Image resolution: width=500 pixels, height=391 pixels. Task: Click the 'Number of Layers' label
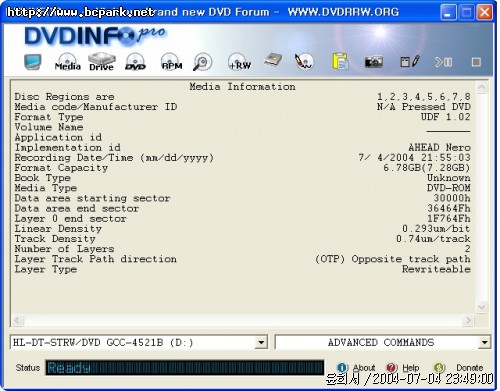tap(64, 249)
